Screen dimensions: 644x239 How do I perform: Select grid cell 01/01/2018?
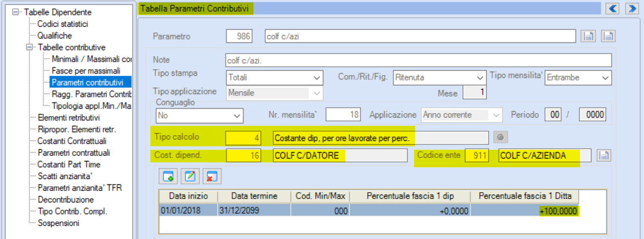(188, 210)
